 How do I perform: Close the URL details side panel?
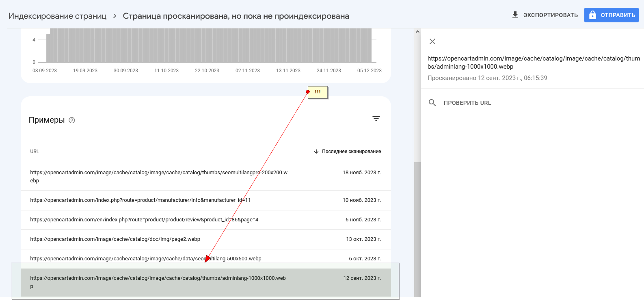(x=432, y=41)
